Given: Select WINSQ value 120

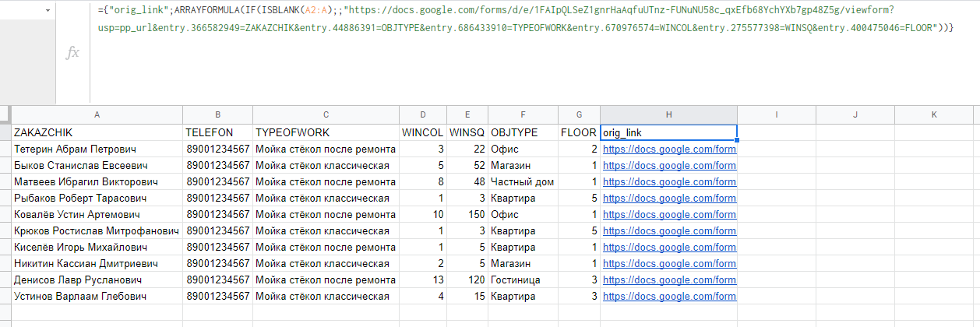Looking at the screenshot, I should 467,280.
